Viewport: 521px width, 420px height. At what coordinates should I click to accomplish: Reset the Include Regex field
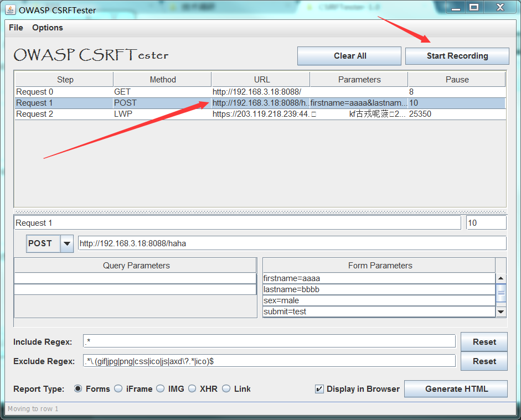point(484,341)
